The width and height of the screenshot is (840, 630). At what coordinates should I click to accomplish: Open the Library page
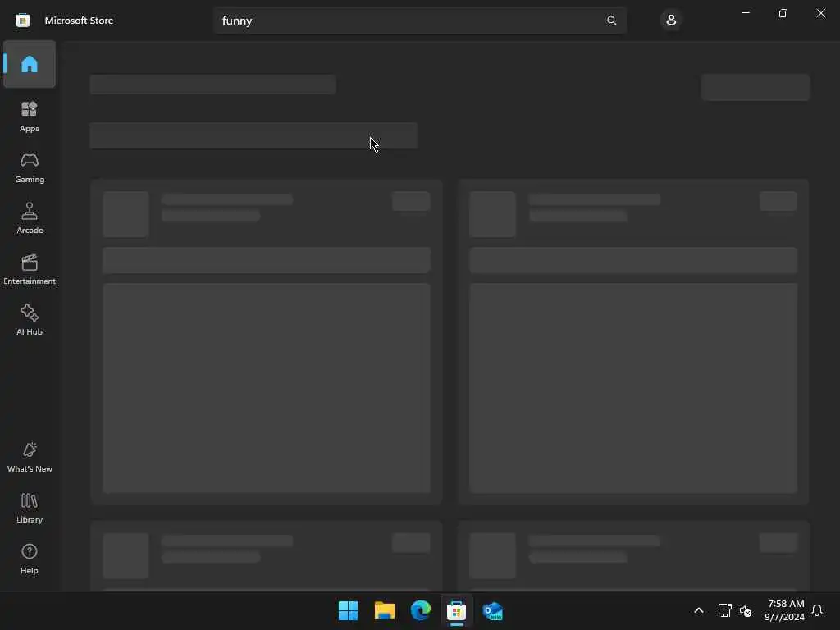(30, 509)
